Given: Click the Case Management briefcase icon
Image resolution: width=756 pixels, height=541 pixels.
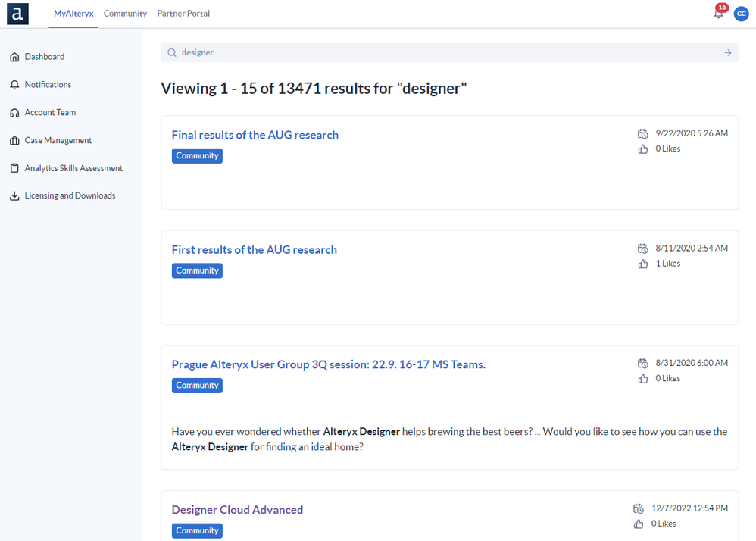Looking at the screenshot, I should tap(14, 141).
